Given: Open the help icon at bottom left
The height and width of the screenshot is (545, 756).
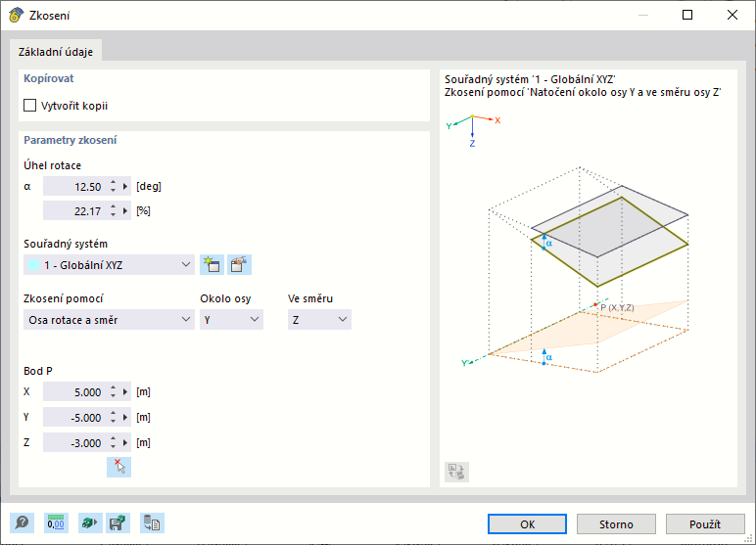Looking at the screenshot, I should click(x=23, y=522).
